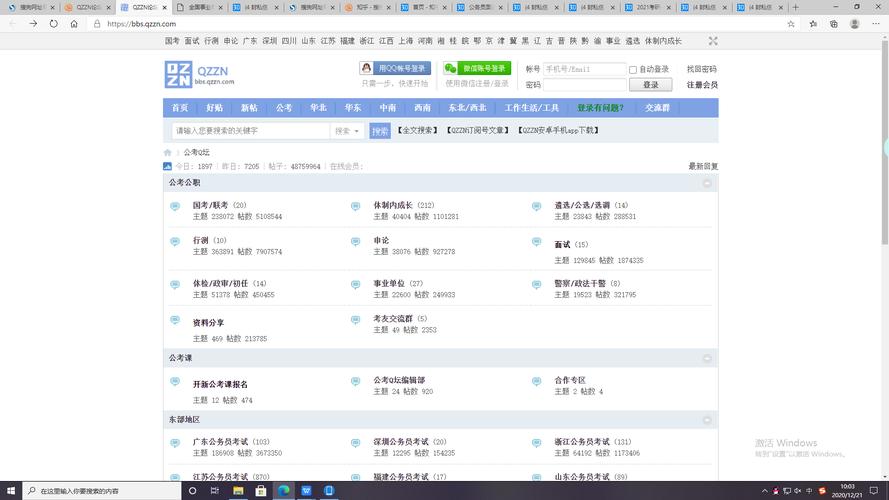Open the 搜索 type dropdown in the search bar
889x500 pixels.
(x=347, y=131)
